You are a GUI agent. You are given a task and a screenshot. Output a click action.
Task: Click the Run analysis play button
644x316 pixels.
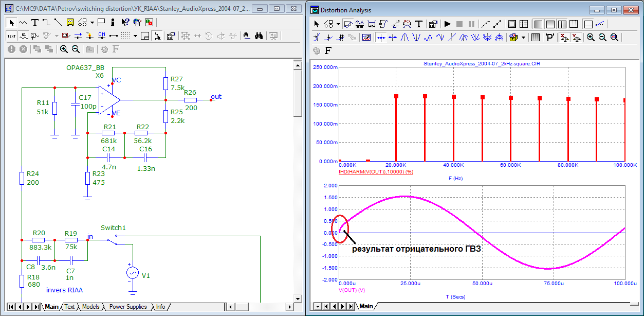pyautogui.click(x=447, y=24)
